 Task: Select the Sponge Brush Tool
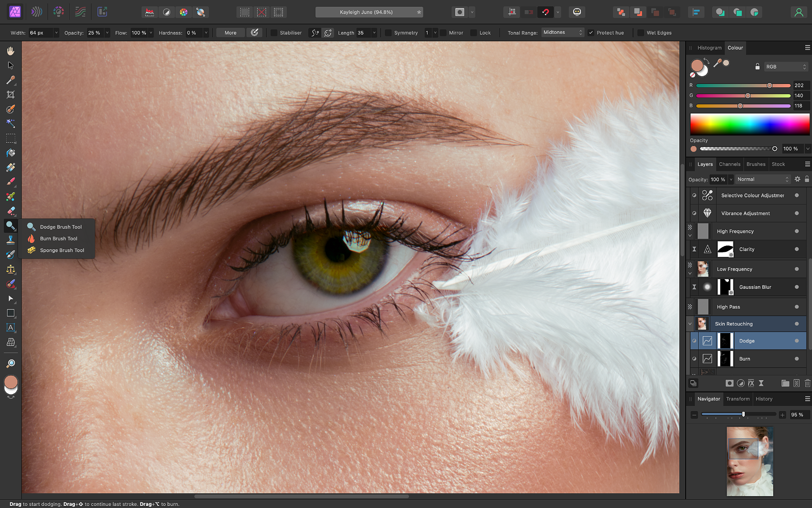[61, 250]
